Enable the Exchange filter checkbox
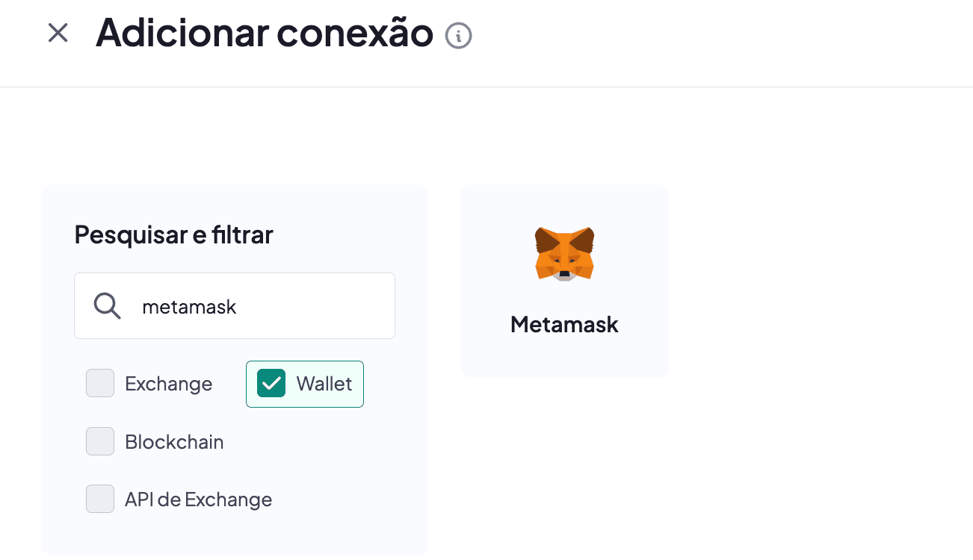973x560 pixels. point(99,383)
